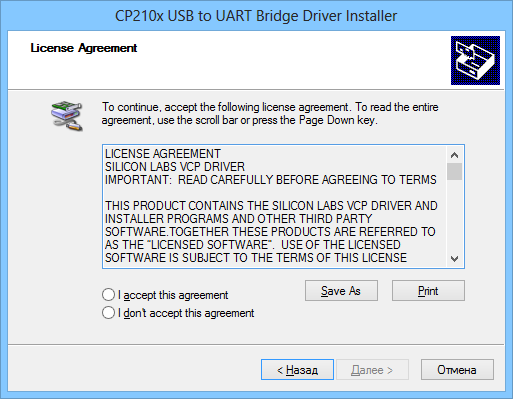Viewport: 513px width, 399px height.
Task: Select the I accept this agreement option
Action: click(108, 295)
